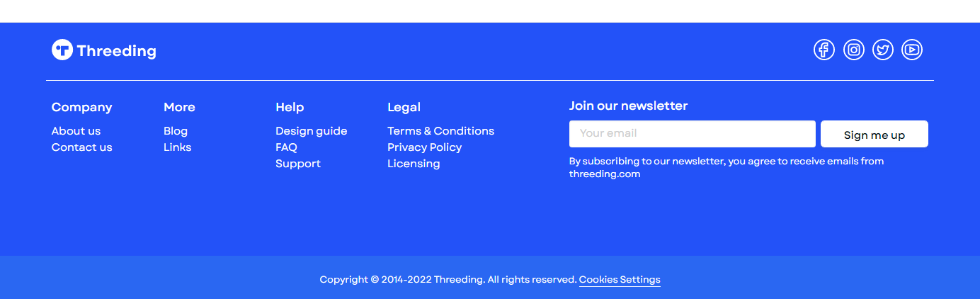Open the Design guide link
Screen dimensions: 980x299
point(311,131)
